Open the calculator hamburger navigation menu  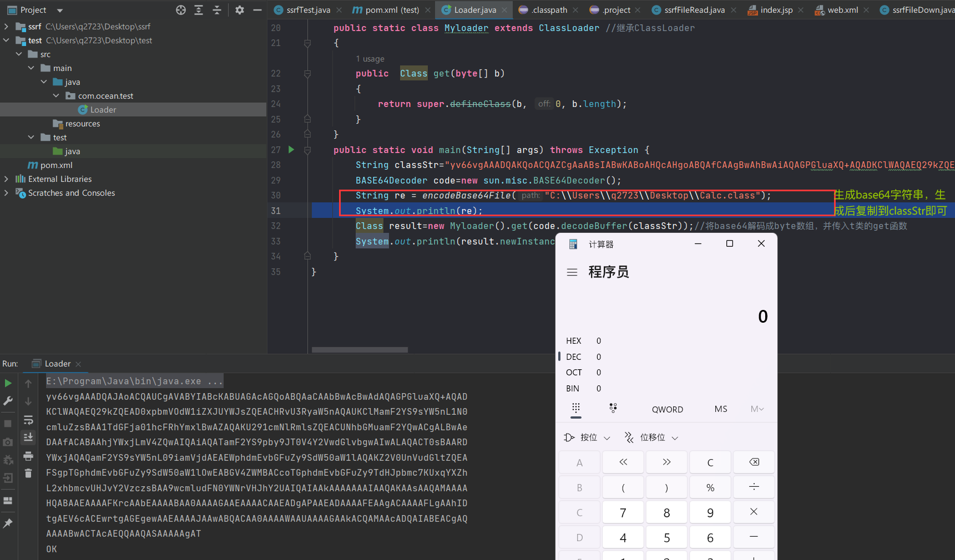[572, 272]
